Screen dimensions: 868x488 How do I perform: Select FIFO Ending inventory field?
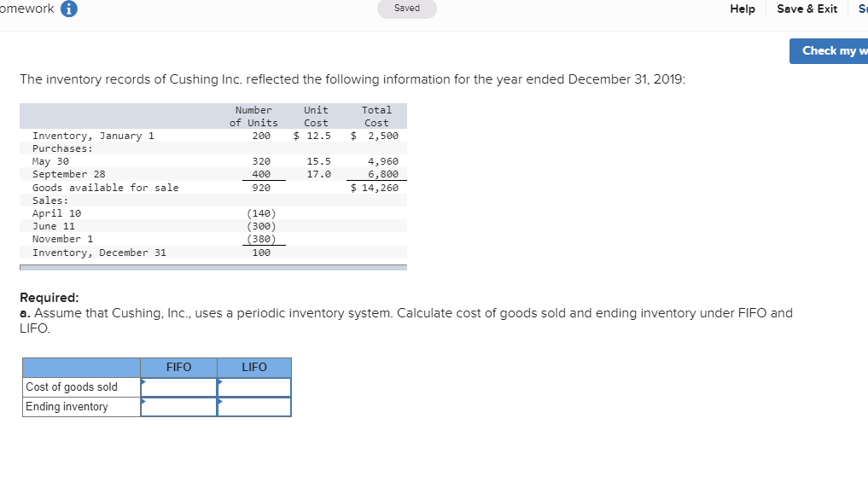[178, 407]
